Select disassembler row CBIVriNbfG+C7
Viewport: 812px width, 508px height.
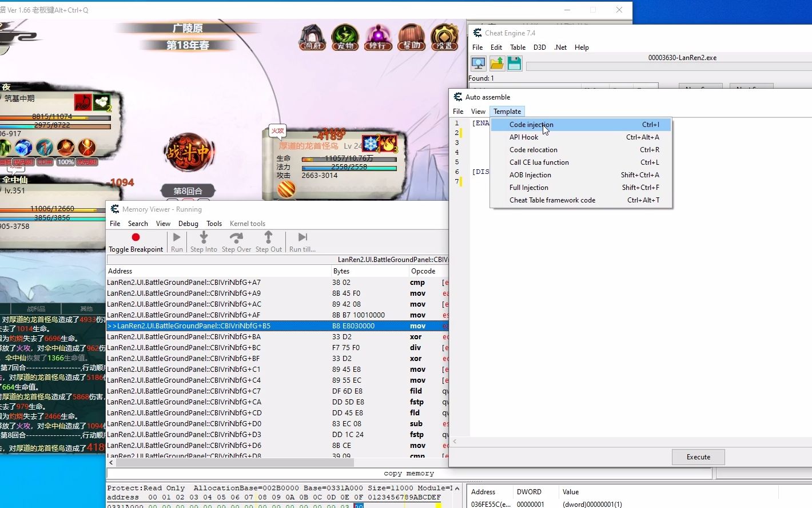277,391
